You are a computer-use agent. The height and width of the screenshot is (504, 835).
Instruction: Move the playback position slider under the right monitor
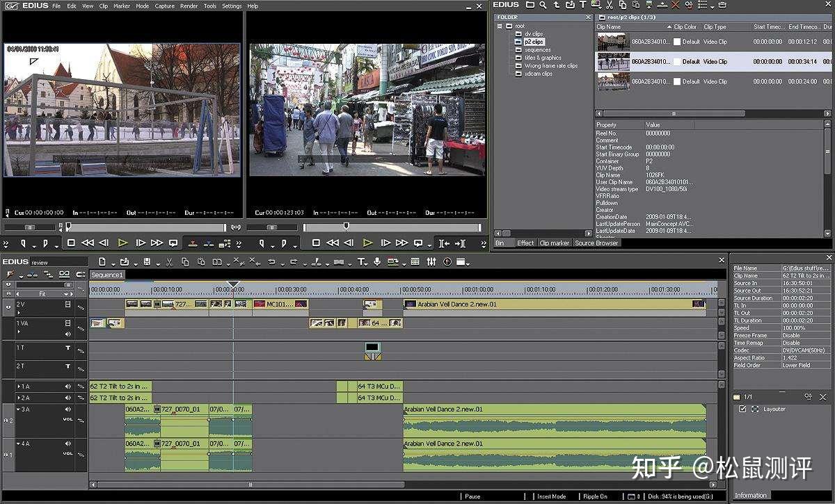click(346, 226)
